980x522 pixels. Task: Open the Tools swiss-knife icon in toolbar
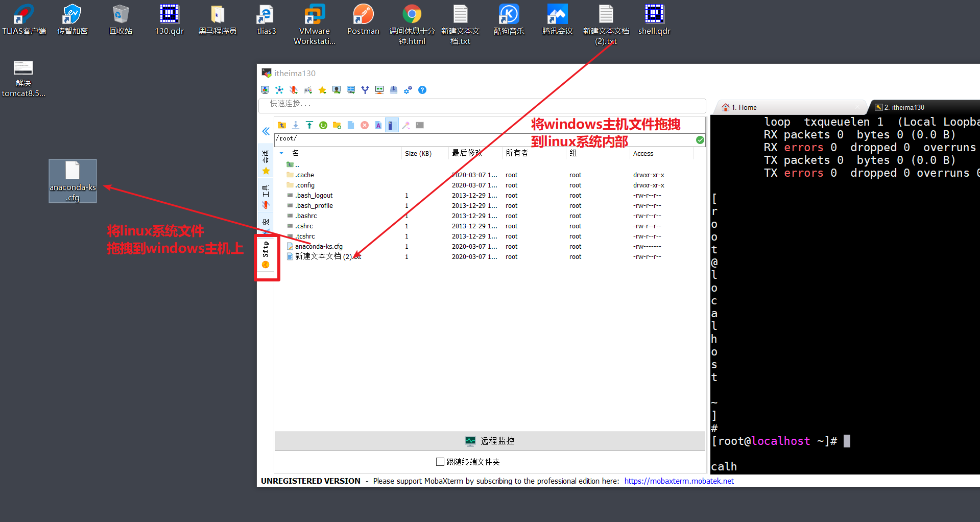(x=294, y=90)
